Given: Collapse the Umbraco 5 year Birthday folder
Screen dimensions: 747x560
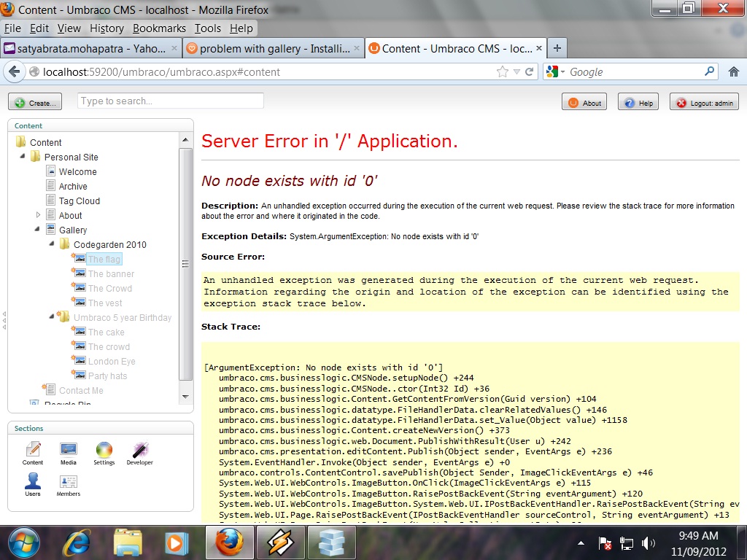Looking at the screenshot, I should tap(52, 316).
